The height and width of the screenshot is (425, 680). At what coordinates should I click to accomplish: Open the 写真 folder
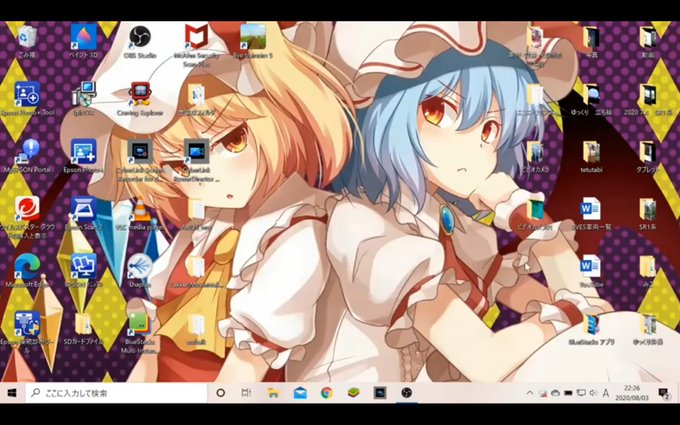pyautogui.click(x=591, y=37)
